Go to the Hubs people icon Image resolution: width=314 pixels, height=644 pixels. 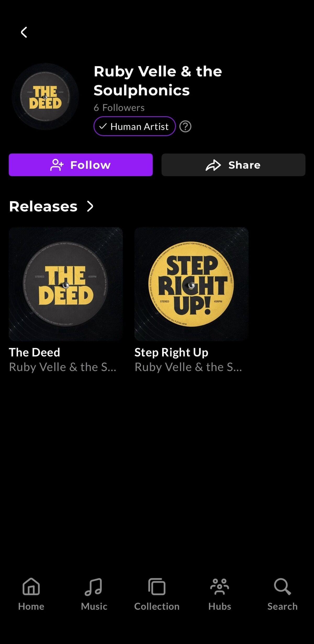click(x=220, y=586)
